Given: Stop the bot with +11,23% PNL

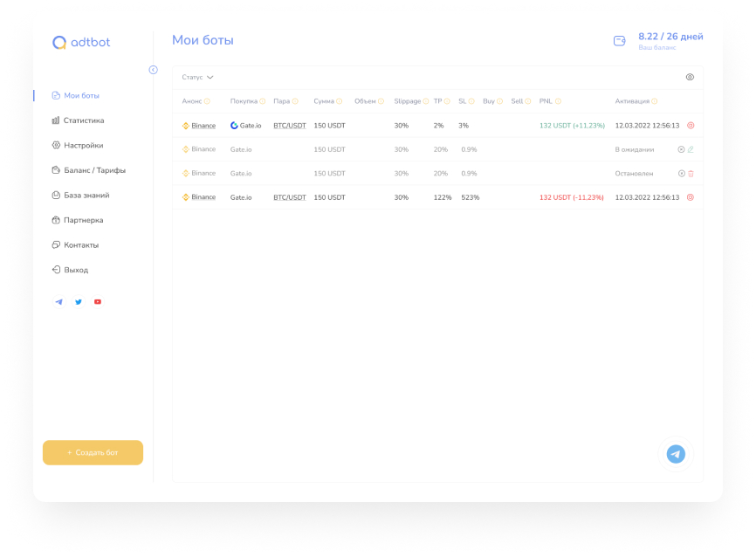Looking at the screenshot, I should click(x=691, y=126).
